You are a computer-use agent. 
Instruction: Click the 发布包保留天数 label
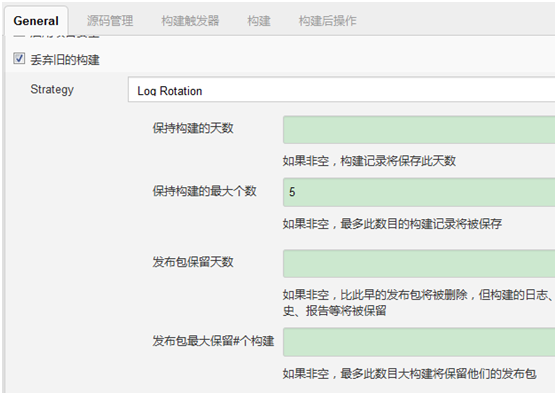[193, 262]
